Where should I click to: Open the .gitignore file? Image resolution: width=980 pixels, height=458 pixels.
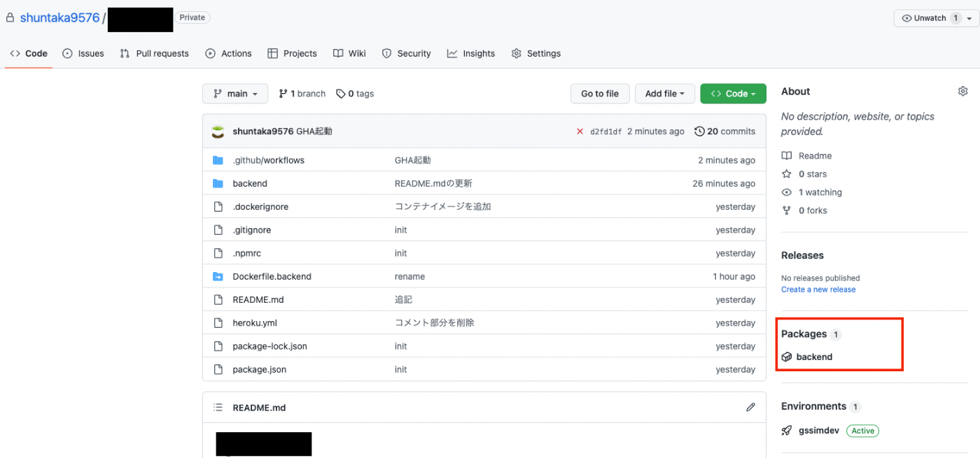tap(251, 230)
